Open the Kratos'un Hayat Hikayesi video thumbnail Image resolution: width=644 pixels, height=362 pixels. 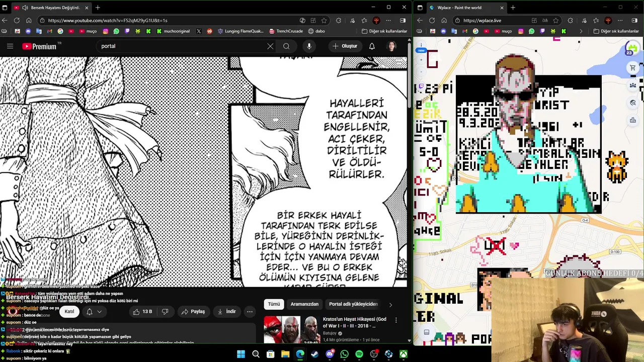click(x=292, y=330)
